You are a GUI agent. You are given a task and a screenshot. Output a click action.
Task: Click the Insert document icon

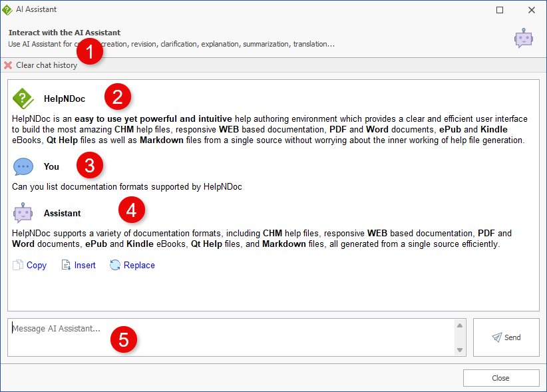(x=66, y=265)
